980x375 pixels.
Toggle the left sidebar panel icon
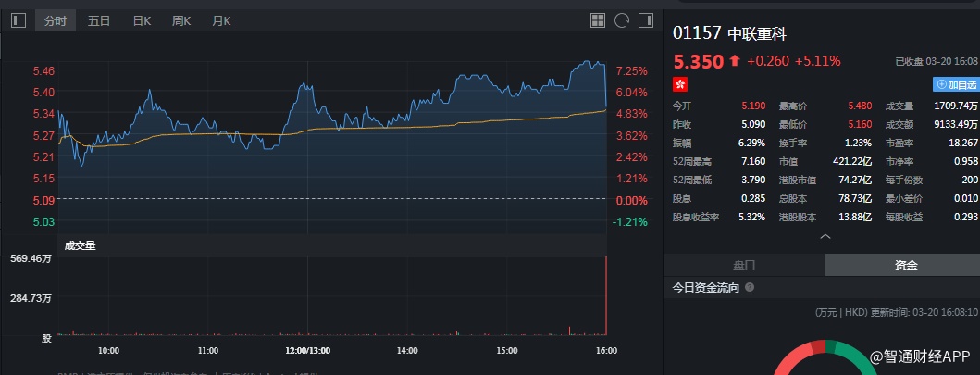click(x=19, y=20)
